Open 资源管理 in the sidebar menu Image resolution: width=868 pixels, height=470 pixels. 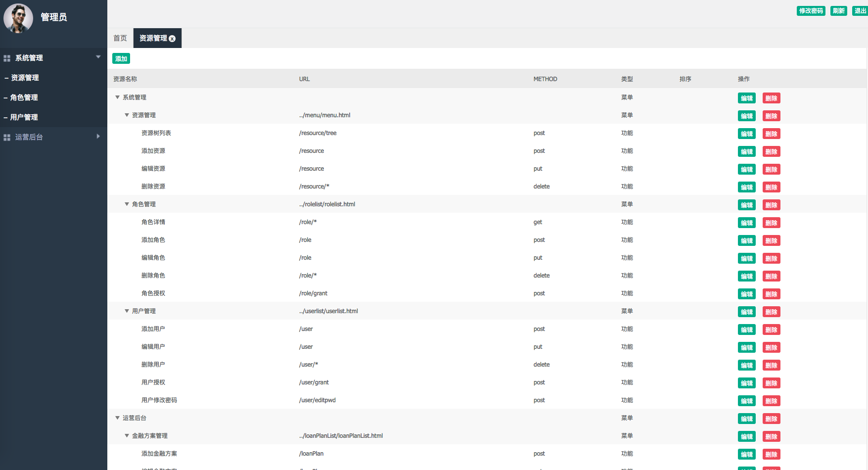coord(25,78)
